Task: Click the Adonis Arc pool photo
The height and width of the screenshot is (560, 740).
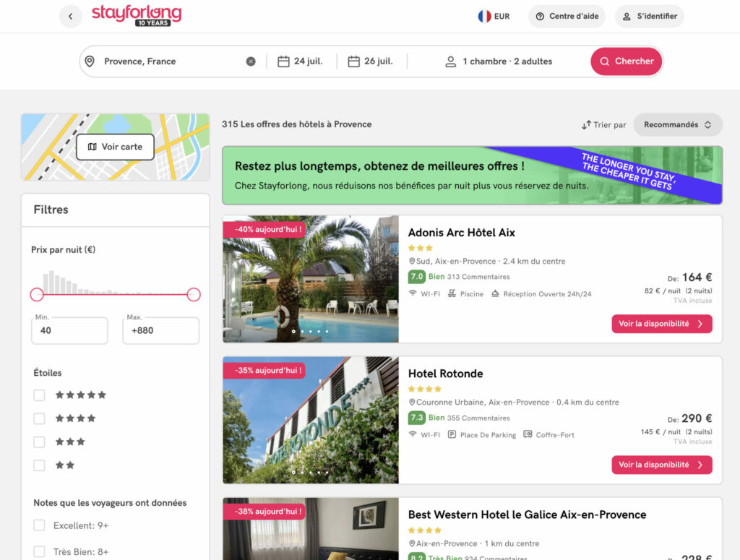Action: point(311,279)
